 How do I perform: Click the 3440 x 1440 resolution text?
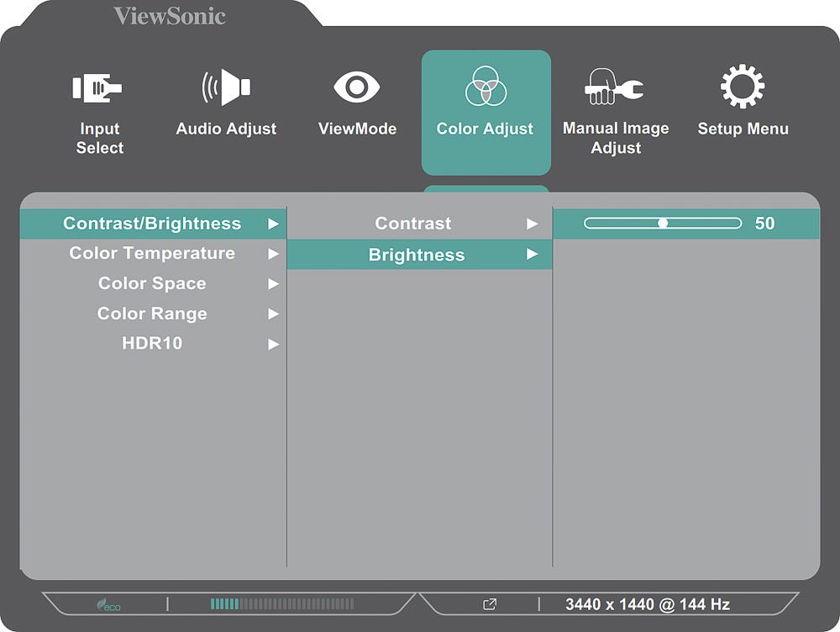pyautogui.click(x=647, y=604)
